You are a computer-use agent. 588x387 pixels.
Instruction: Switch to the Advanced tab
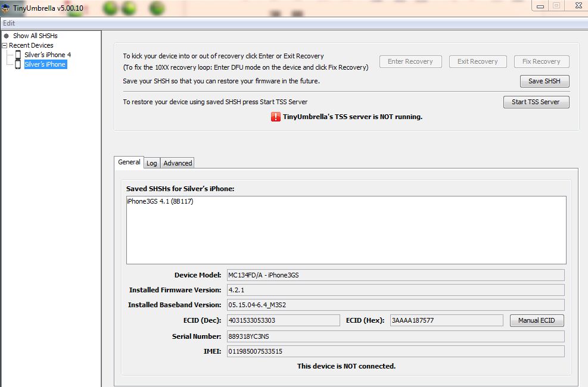(178, 163)
